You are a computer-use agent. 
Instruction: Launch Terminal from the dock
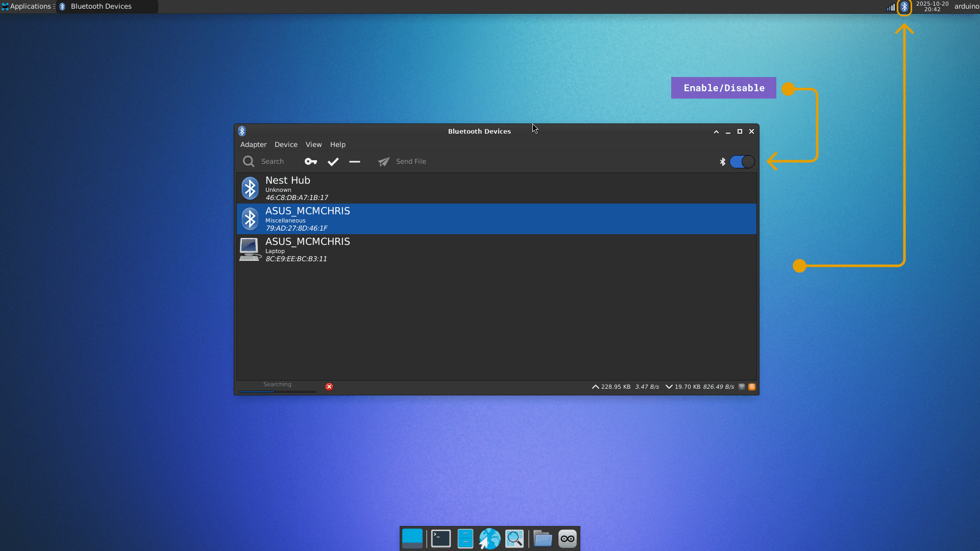click(x=441, y=539)
